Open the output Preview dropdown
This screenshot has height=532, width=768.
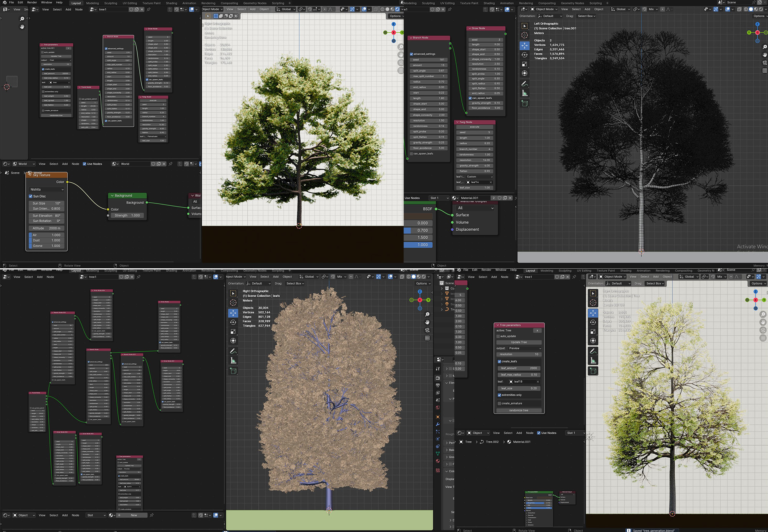pos(524,348)
